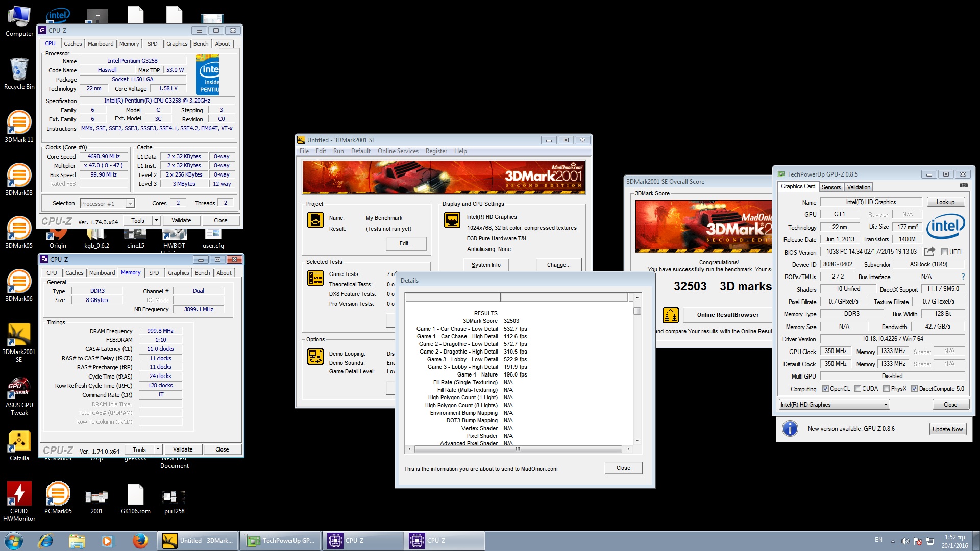The width and height of the screenshot is (980, 551).
Task: Click the Close button in GPU-Z window
Action: [x=950, y=405]
